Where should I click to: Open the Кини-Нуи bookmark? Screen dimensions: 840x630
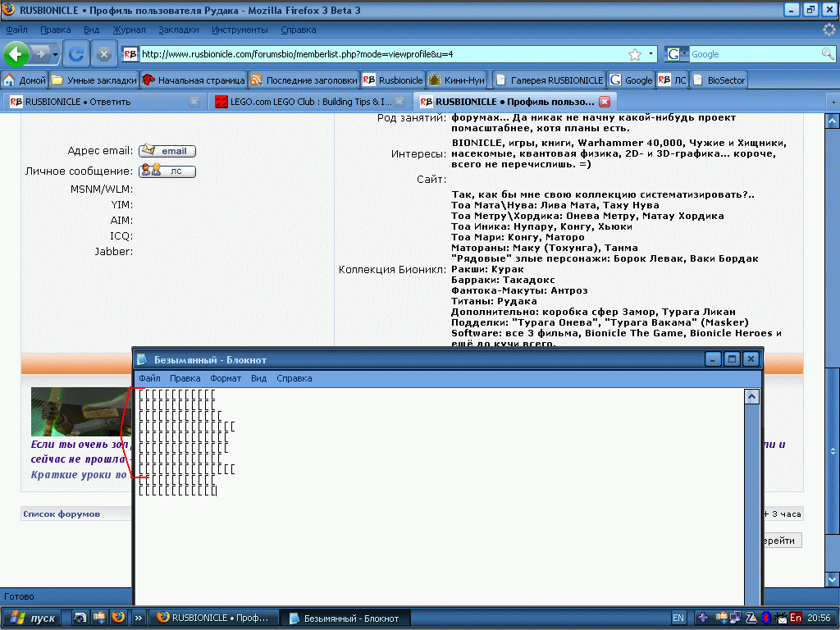click(x=456, y=80)
